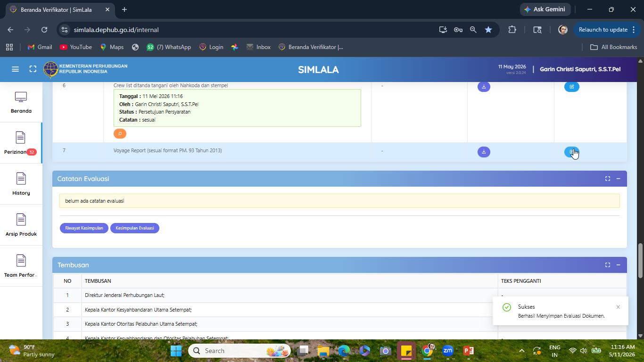Edit evaluation for Voyage Report row
Image resolution: width=644 pixels, height=362 pixels.
click(x=571, y=152)
